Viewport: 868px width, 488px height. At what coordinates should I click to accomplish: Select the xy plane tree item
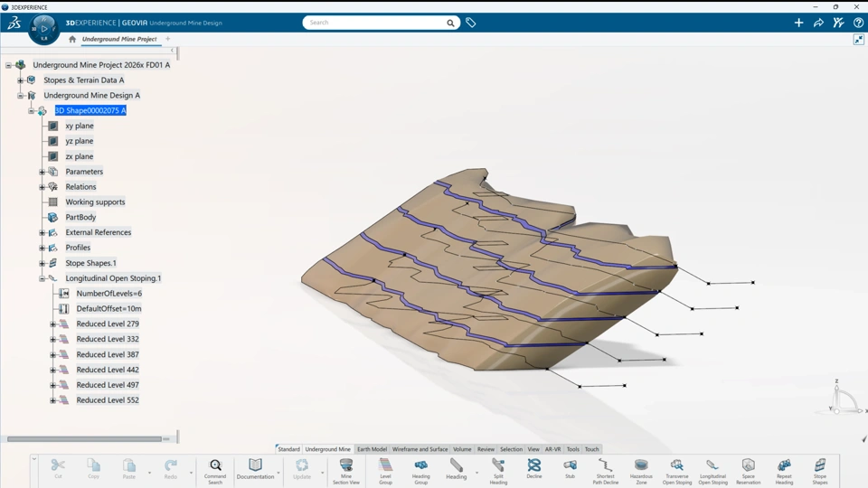pyautogui.click(x=80, y=127)
